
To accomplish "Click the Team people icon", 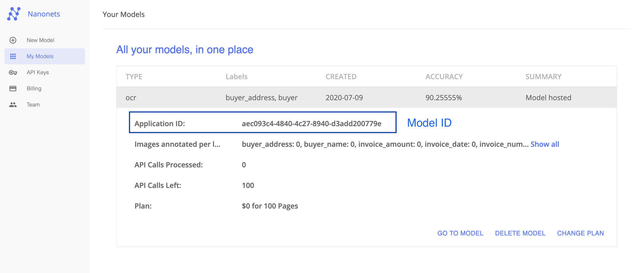I will click(13, 105).
